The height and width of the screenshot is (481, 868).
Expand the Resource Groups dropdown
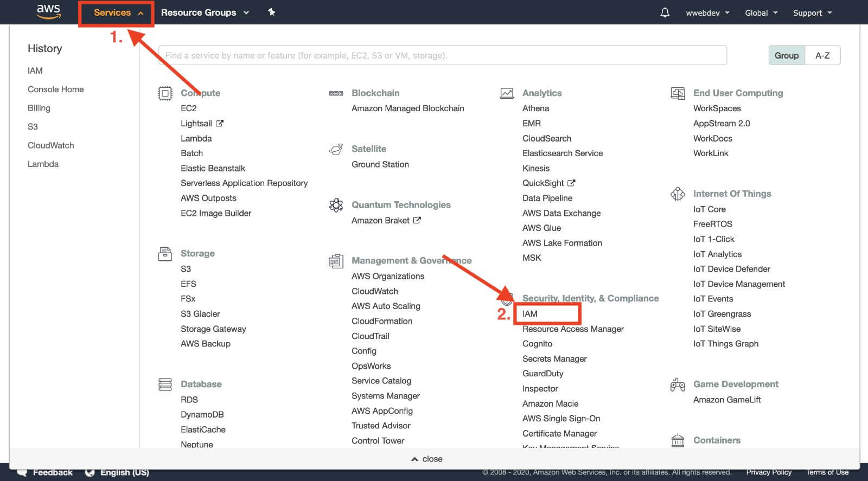coord(205,12)
